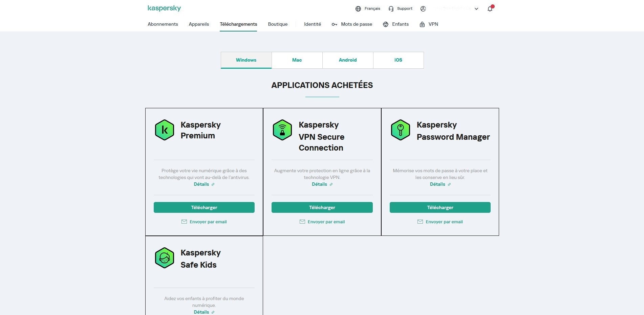Switch to the Mac tab

tap(297, 60)
